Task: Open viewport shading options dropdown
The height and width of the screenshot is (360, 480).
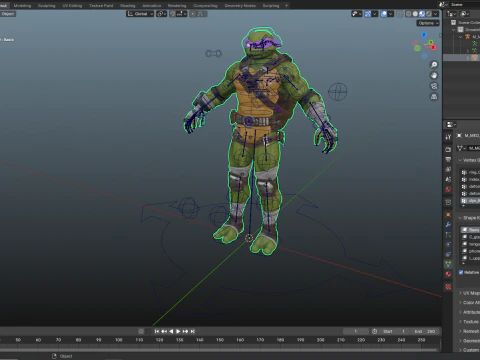Action: (436, 14)
